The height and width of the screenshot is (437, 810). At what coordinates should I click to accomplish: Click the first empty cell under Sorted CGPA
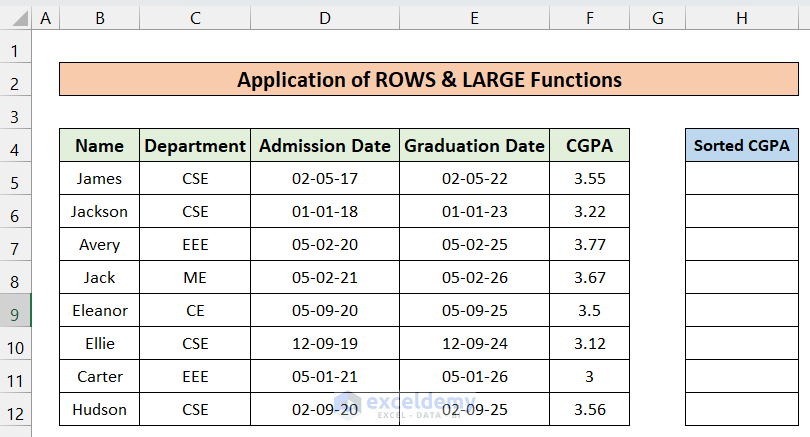point(741,179)
